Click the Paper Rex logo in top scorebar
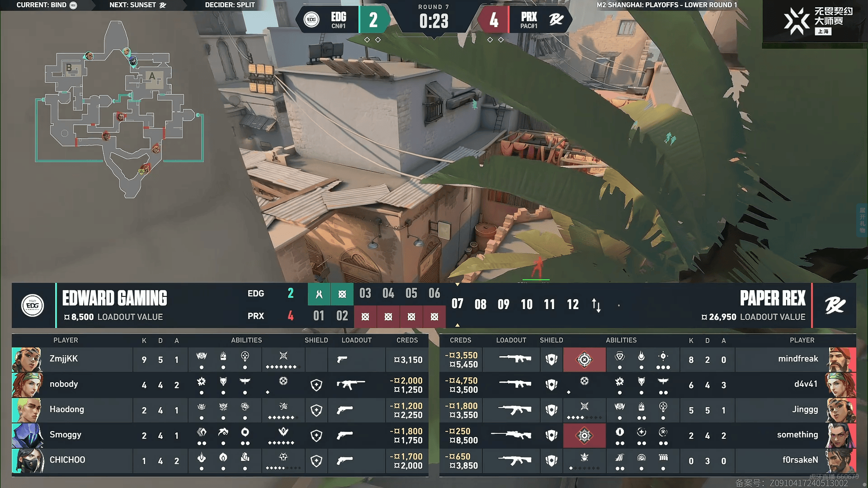The height and width of the screenshot is (488, 868). pyautogui.click(x=556, y=19)
